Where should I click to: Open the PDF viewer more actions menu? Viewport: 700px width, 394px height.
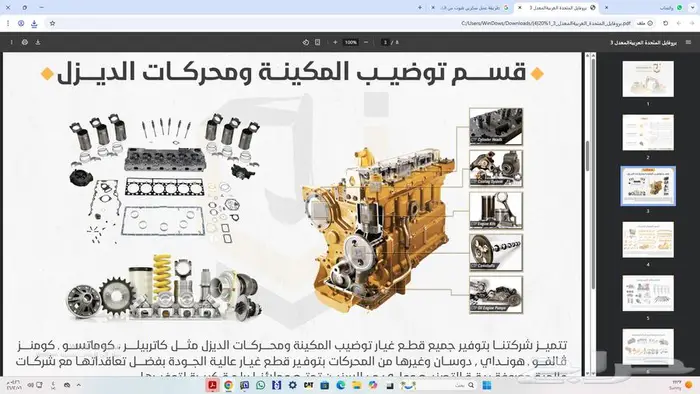12,42
